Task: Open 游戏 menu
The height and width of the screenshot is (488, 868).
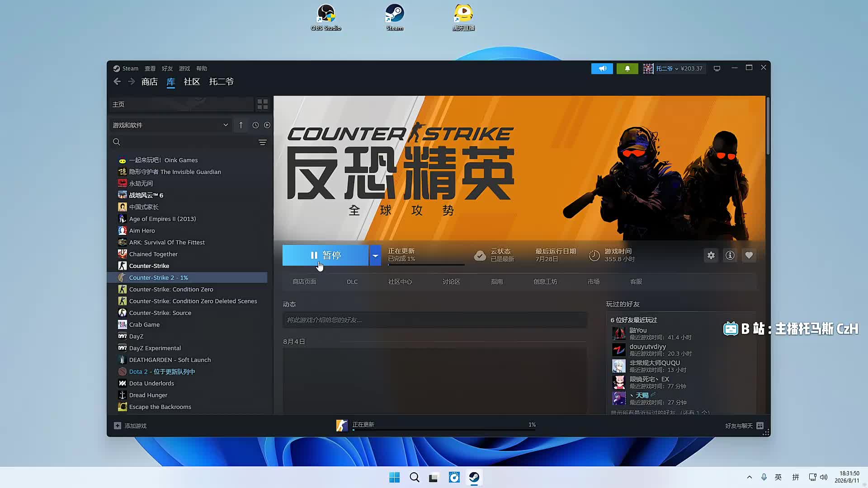Action: [184, 69]
